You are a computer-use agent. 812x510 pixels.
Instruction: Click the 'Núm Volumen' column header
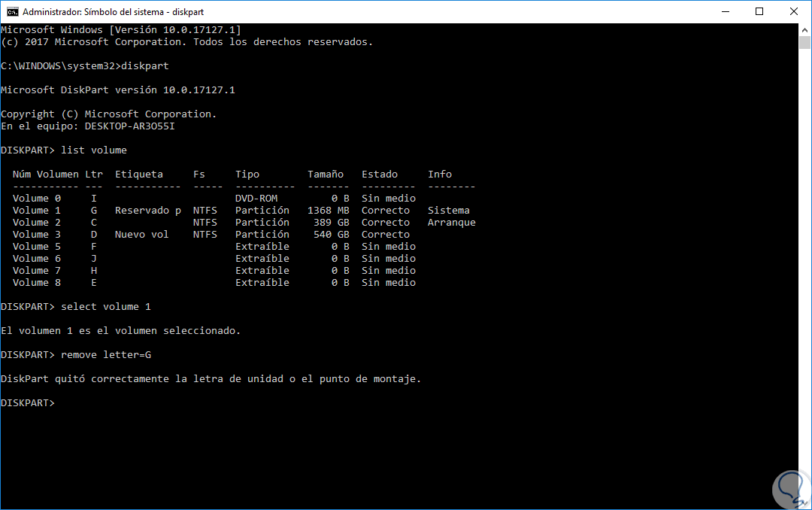point(46,175)
